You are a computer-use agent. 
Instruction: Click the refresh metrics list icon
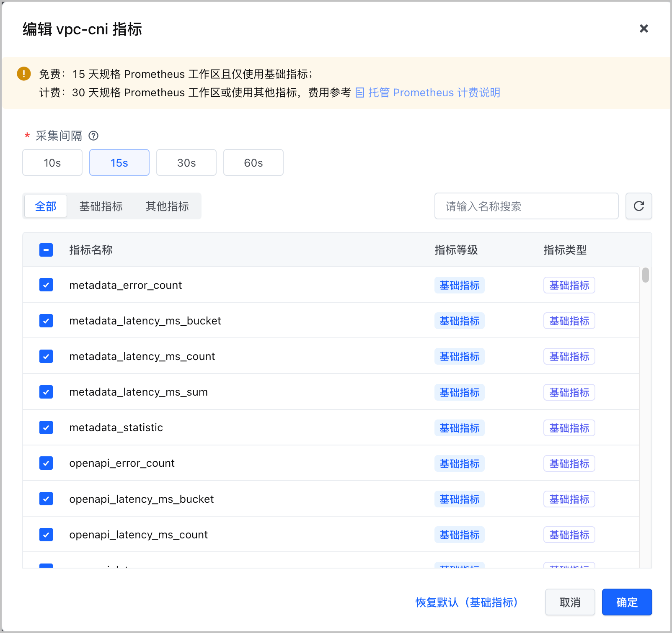point(638,206)
